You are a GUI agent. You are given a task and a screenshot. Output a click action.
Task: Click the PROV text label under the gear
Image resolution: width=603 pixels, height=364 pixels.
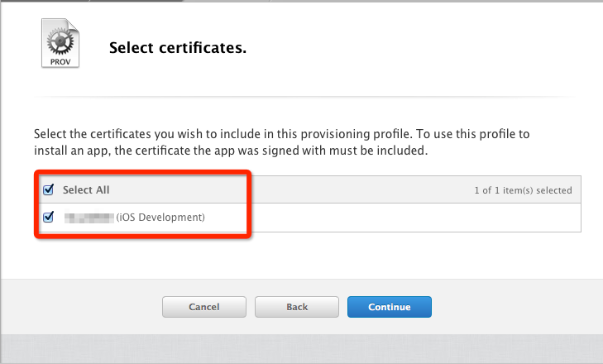(x=58, y=62)
